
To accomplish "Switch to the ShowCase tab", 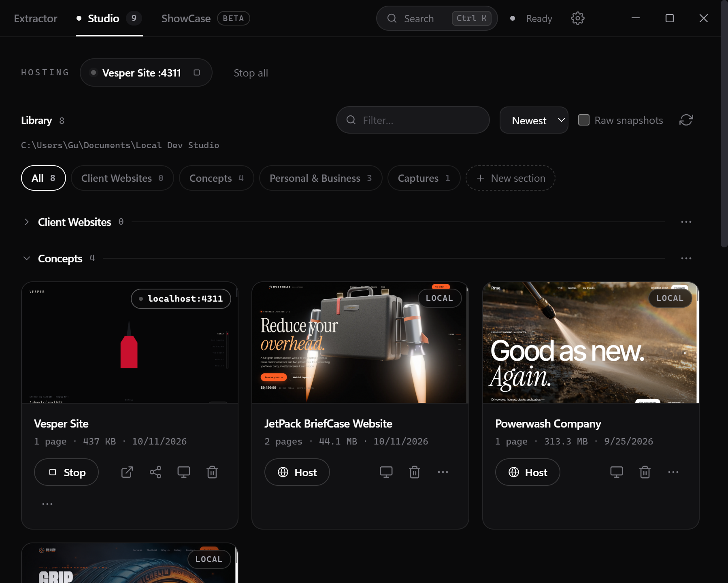I will [206, 19].
